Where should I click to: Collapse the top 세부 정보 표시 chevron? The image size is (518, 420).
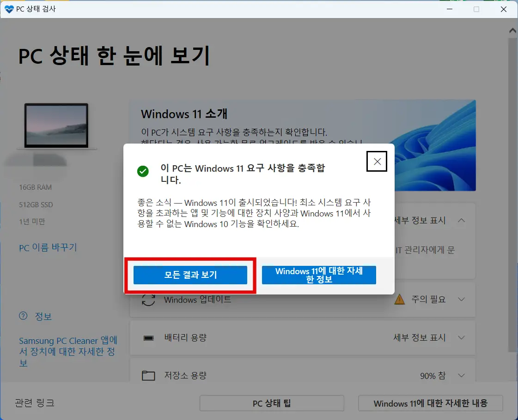point(462,220)
